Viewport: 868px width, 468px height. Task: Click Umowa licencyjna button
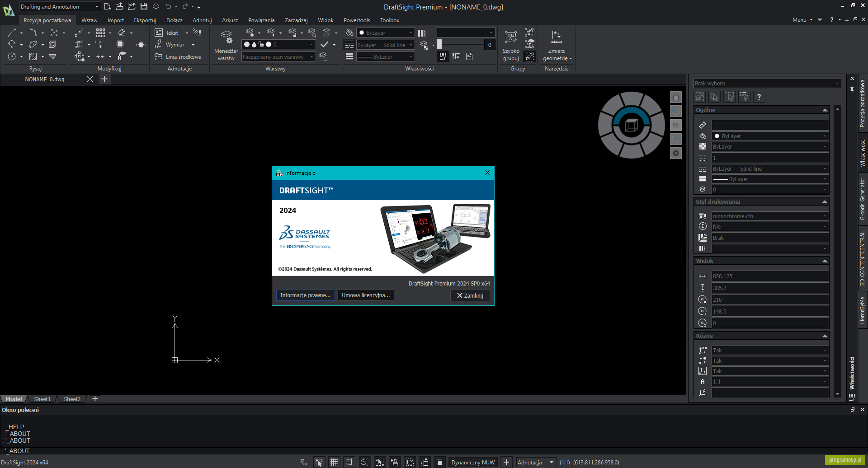(x=366, y=295)
